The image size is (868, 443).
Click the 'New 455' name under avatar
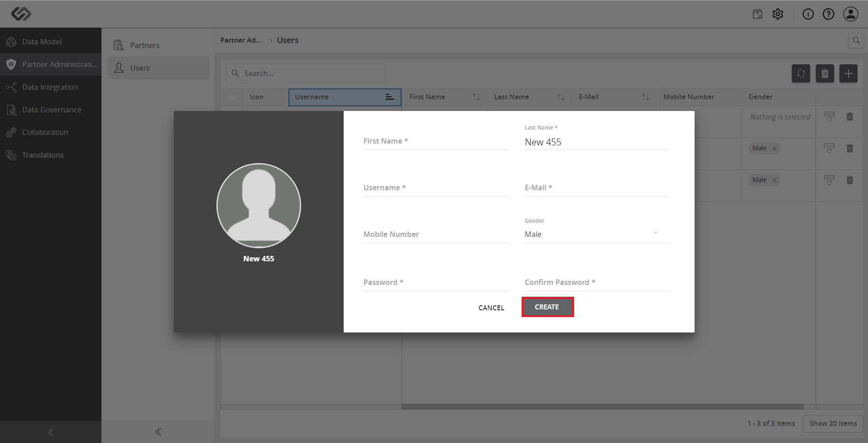(x=259, y=259)
